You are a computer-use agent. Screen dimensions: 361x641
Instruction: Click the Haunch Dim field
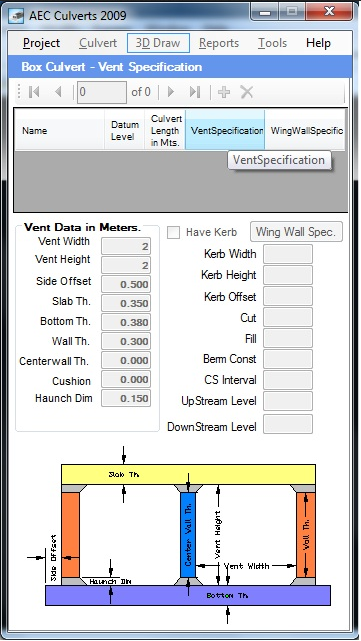[126, 398]
